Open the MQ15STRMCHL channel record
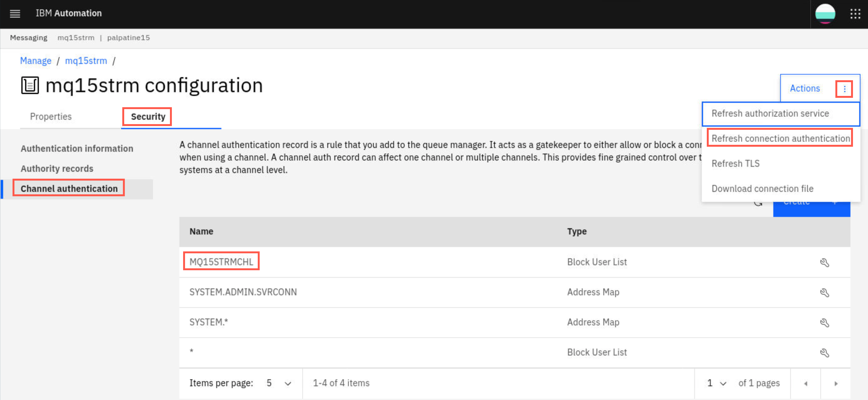Screen dimensions: 868x400 (221, 262)
